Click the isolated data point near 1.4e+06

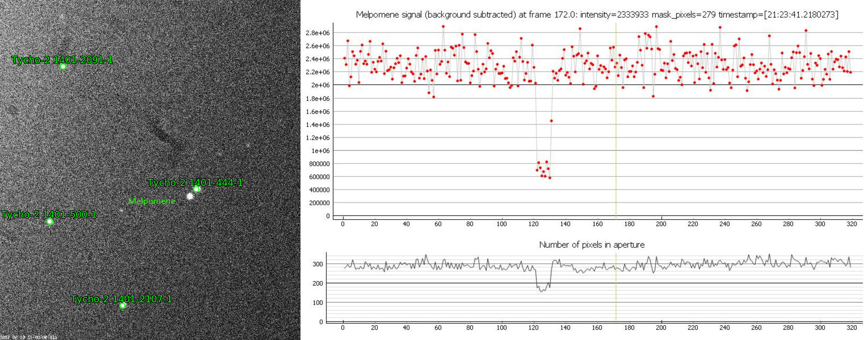(x=552, y=121)
